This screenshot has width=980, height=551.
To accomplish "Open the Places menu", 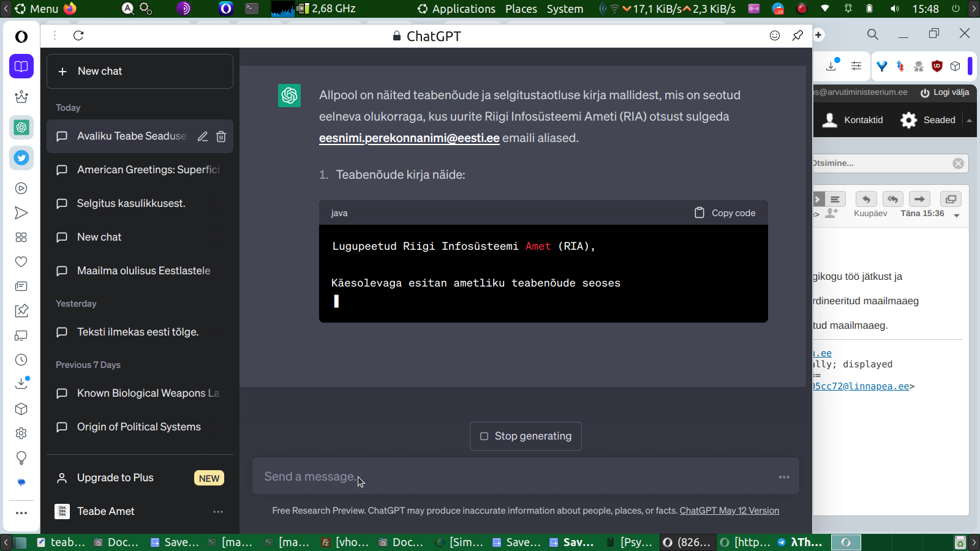I will (x=521, y=9).
